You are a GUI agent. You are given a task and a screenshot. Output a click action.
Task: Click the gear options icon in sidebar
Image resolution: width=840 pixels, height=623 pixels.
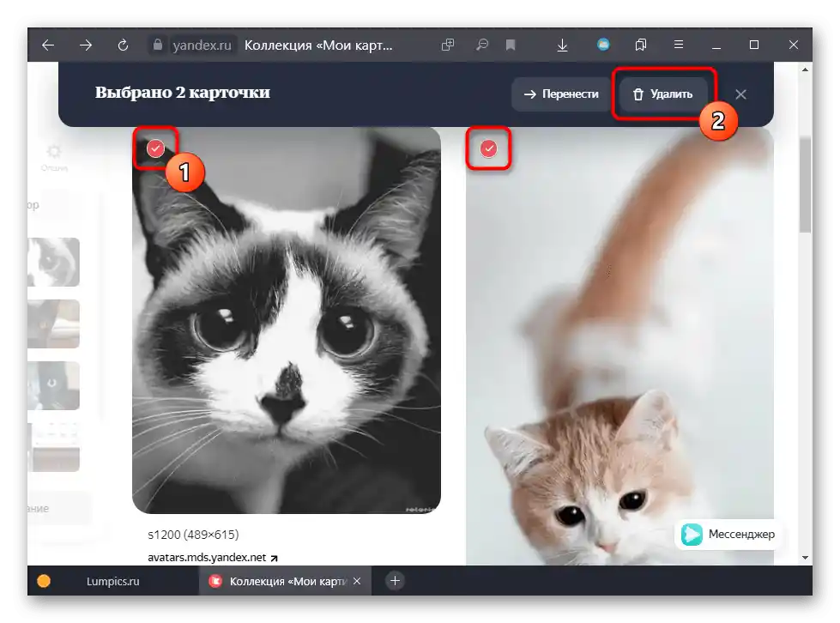click(54, 151)
